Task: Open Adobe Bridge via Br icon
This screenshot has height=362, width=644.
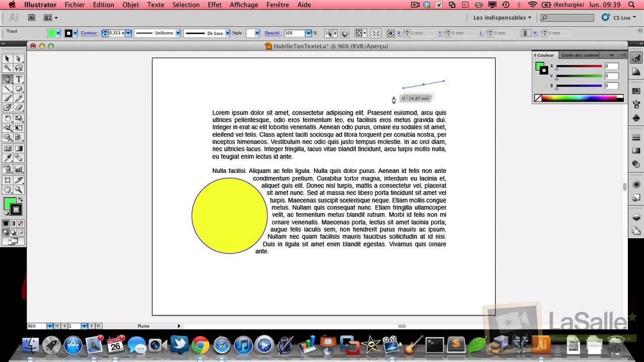Action: (x=32, y=18)
